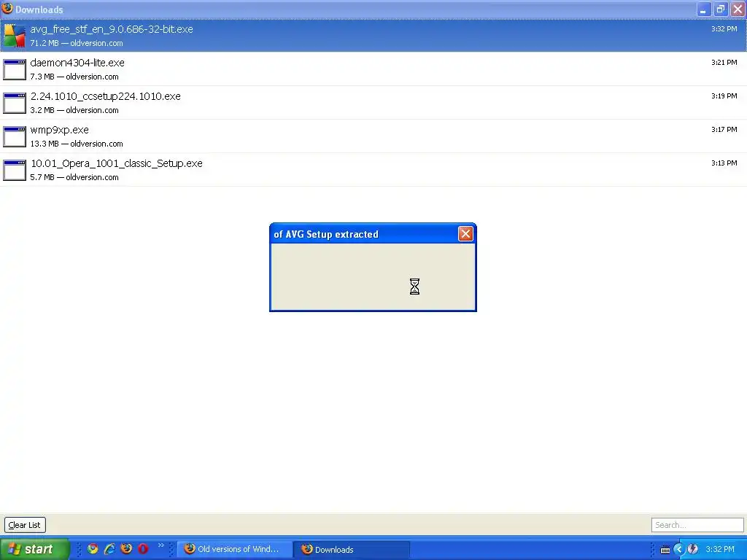Click the Opera classic Setup file icon
This screenshot has height=560, width=747.
coord(15,170)
